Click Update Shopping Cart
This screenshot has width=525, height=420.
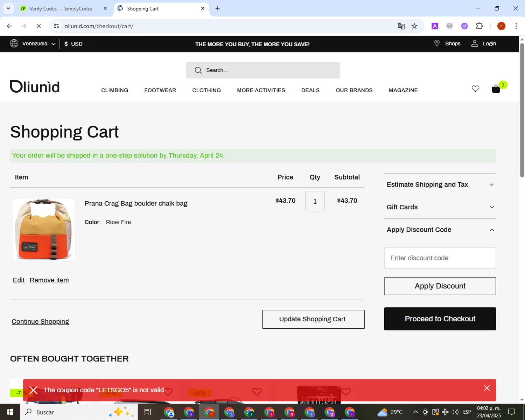tap(313, 319)
